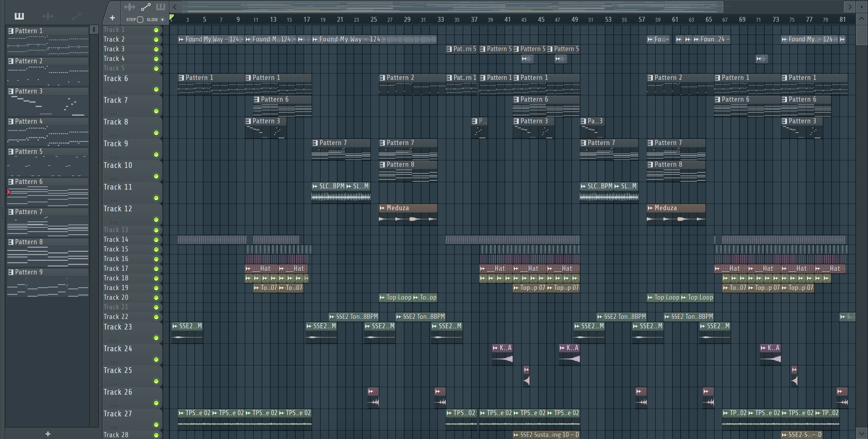This screenshot has width=868, height=439.
Task: Click bar 33 on the timeline ruler
Action: pyautogui.click(x=440, y=20)
